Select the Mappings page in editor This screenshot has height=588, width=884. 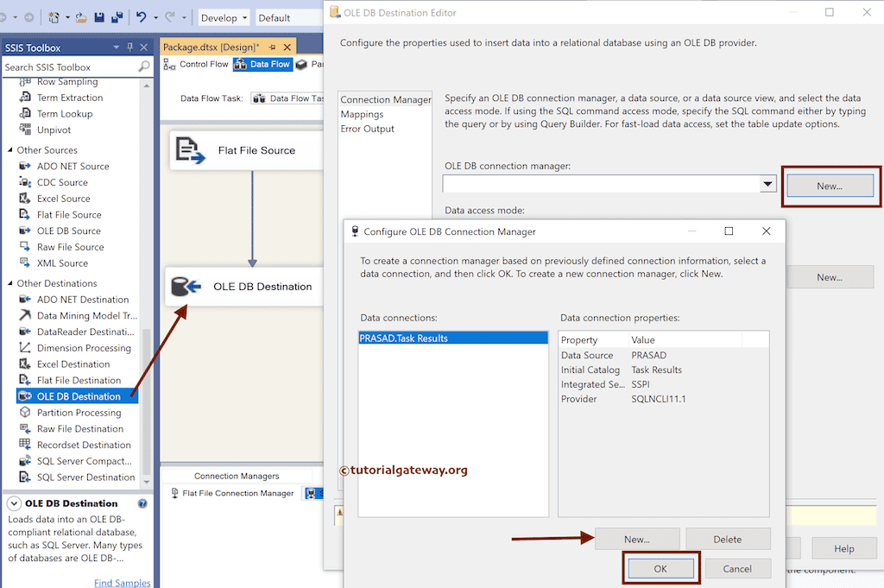pos(363,113)
